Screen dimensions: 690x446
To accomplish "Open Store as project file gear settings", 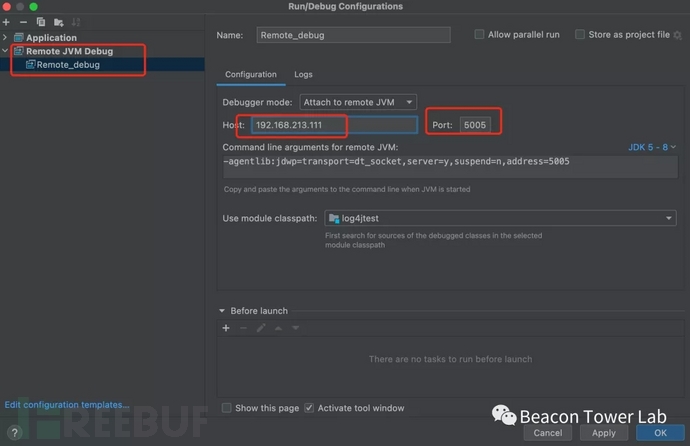I will point(678,35).
